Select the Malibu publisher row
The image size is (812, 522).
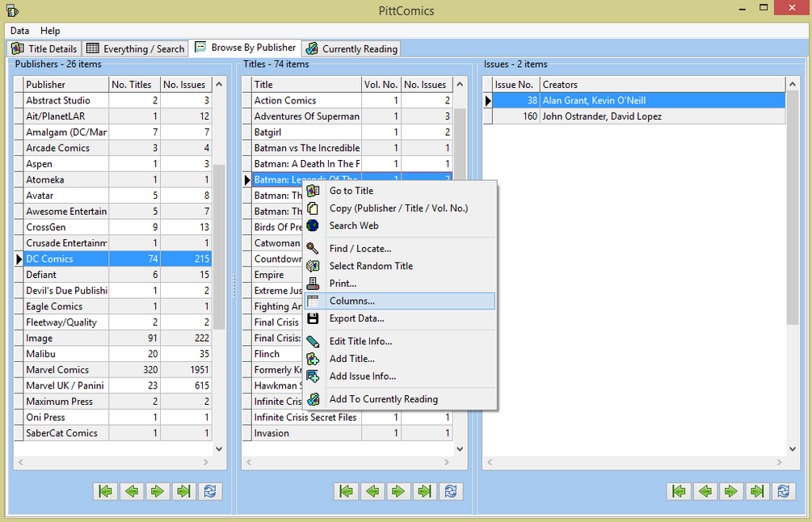coord(113,354)
